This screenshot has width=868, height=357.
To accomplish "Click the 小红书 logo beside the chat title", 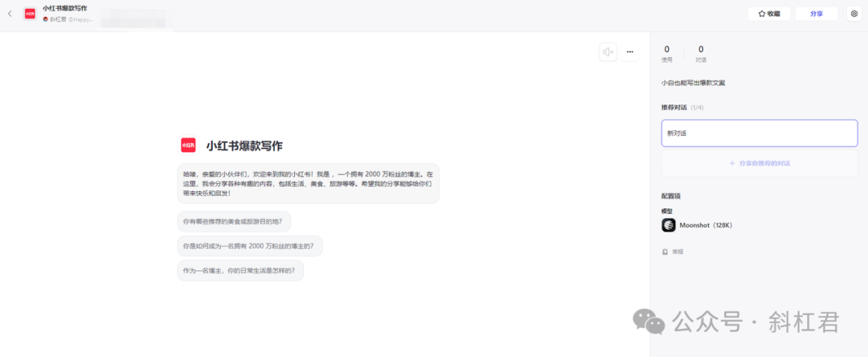I will 188,146.
